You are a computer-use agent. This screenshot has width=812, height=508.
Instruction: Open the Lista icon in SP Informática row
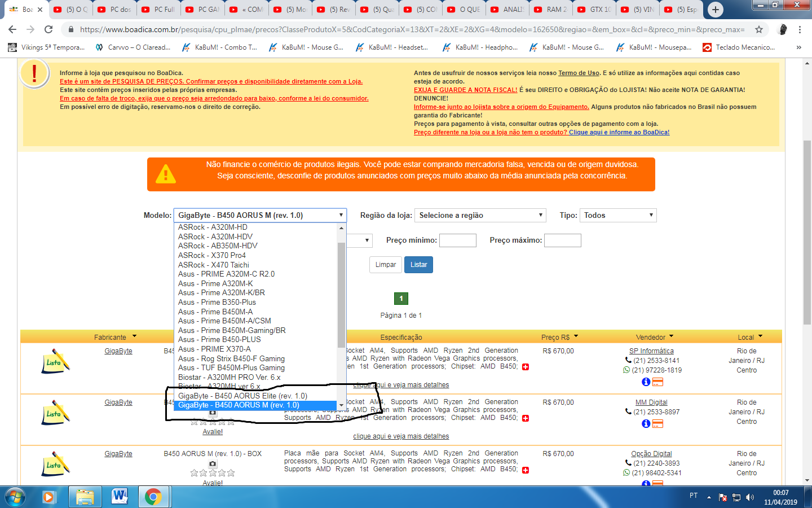(x=55, y=362)
